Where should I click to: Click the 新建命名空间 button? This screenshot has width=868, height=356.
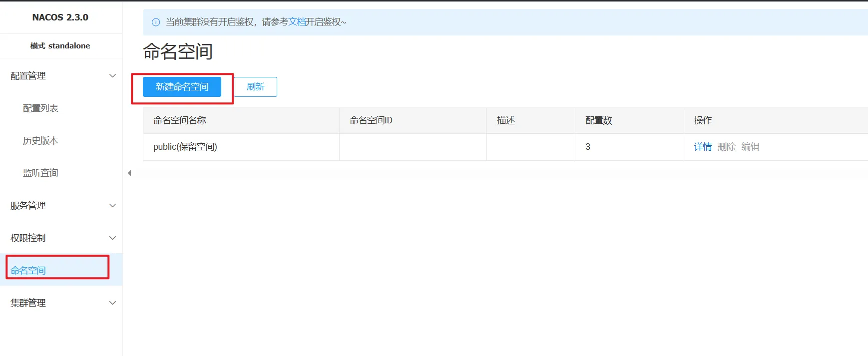pyautogui.click(x=182, y=87)
